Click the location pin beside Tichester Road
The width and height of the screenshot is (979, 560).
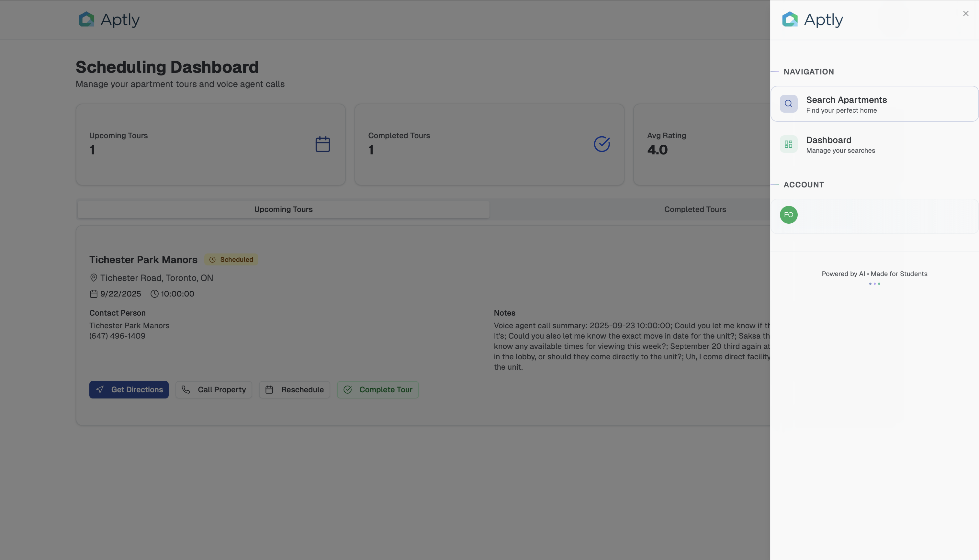tap(94, 278)
